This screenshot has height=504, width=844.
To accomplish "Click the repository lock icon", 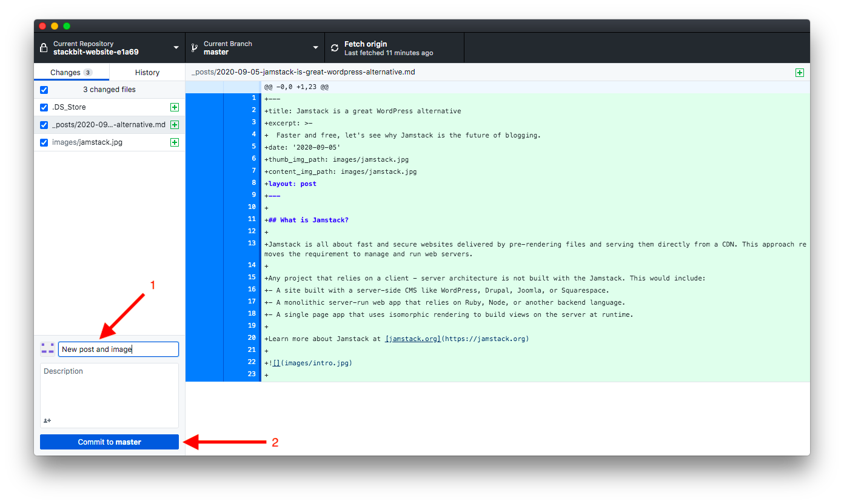I will pyautogui.click(x=43, y=48).
